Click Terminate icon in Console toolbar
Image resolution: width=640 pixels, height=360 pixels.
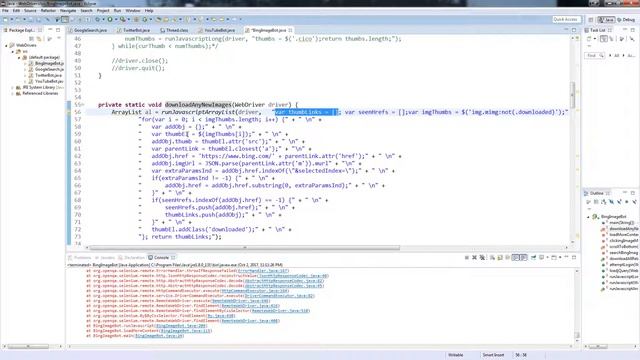pyautogui.click(x=467, y=258)
